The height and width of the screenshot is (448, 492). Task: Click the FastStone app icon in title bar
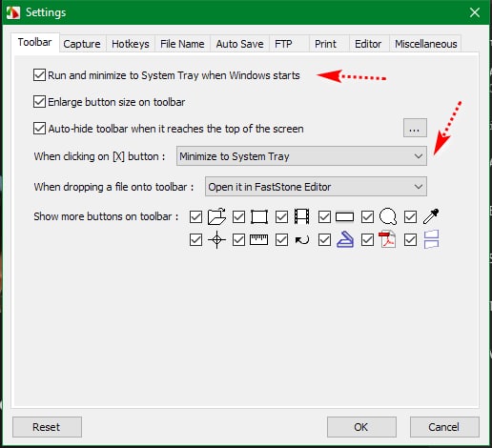click(x=13, y=12)
